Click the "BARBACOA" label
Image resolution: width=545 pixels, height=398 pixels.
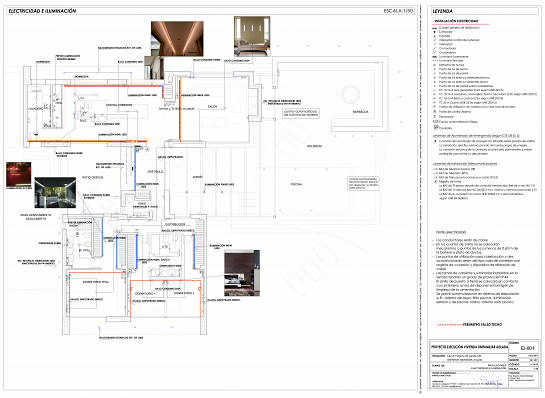pyautogui.click(x=360, y=112)
